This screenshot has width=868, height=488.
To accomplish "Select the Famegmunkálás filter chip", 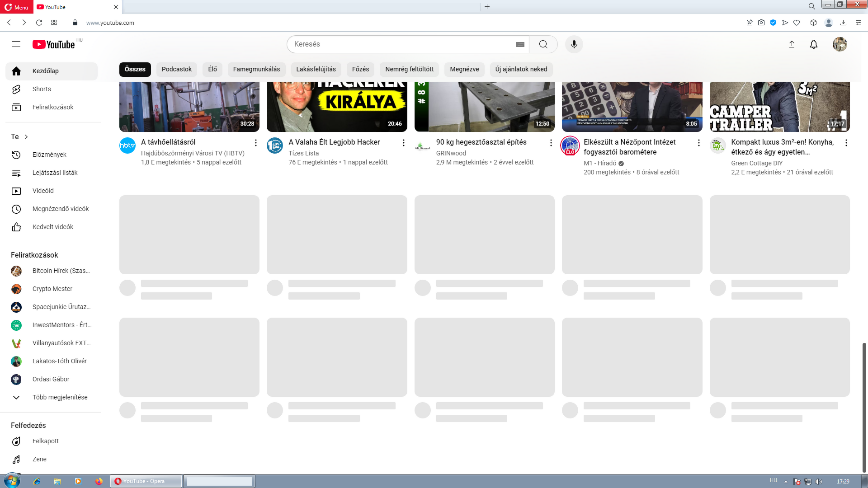I will [256, 69].
